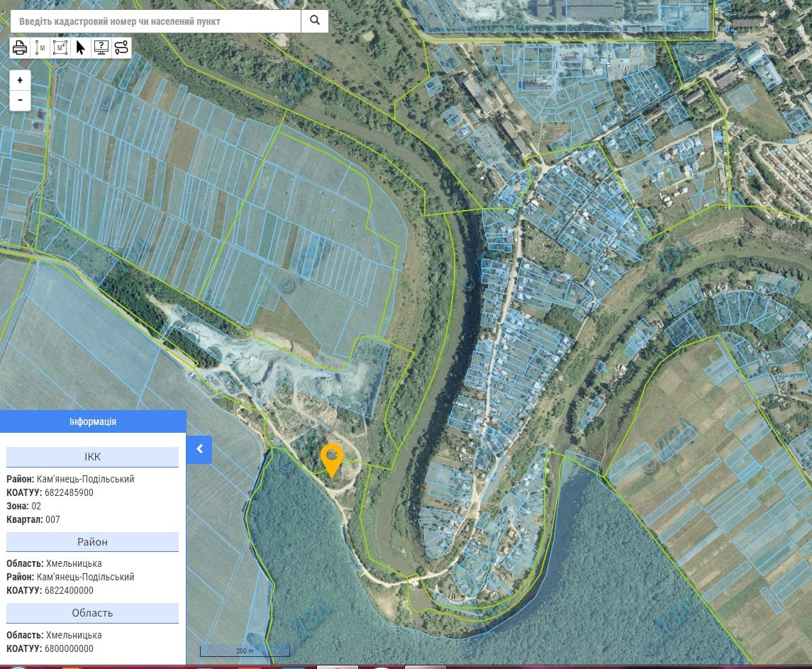Viewport: 812px width, 669px height.
Task: Expand the Район section header
Action: click(x=92, y=542)
